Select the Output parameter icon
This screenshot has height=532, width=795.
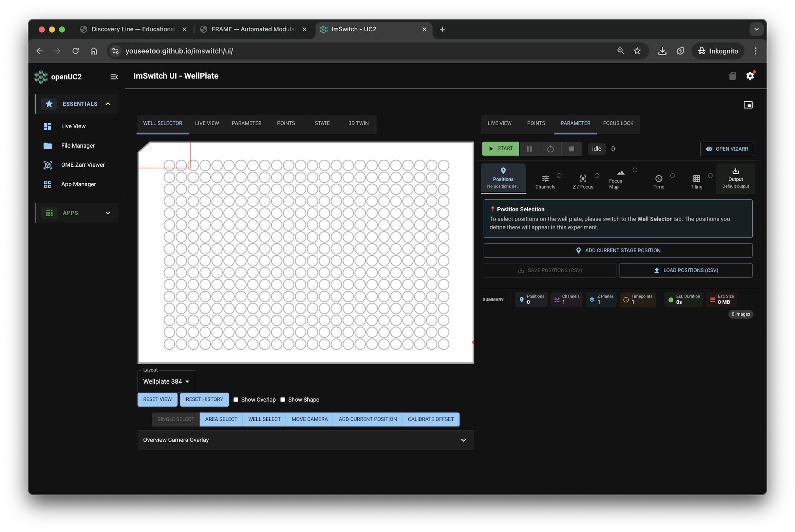click(735, 177)
